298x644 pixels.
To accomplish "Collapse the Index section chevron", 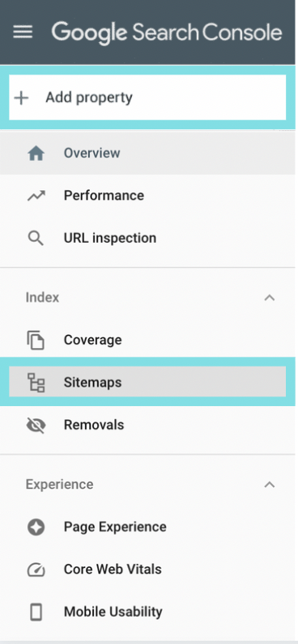I will 269,298.
